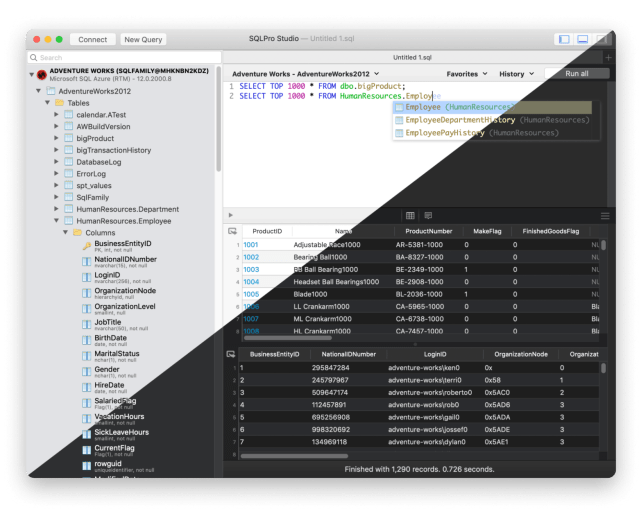Click the horizontal scrollbar of product results
Image resolution: width=639 pixels, height=516 pixels.
pyautogui.click(x=288, y=337)
